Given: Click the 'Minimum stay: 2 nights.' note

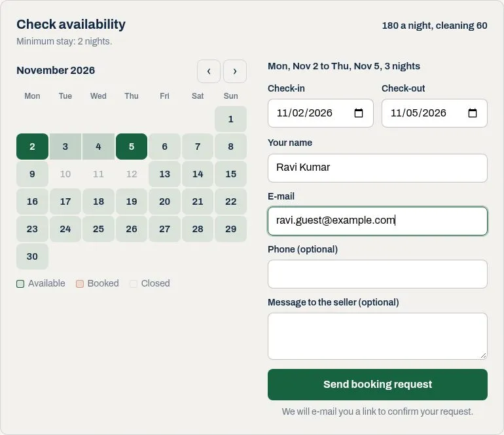Looking at the screenshot, I should (x=64, y=41).
